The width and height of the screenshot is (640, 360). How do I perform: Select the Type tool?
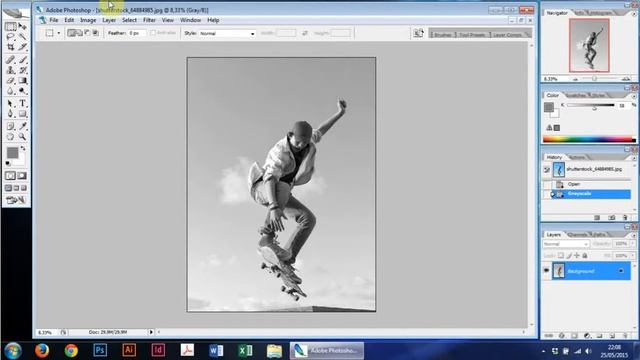tap(22, 104)
